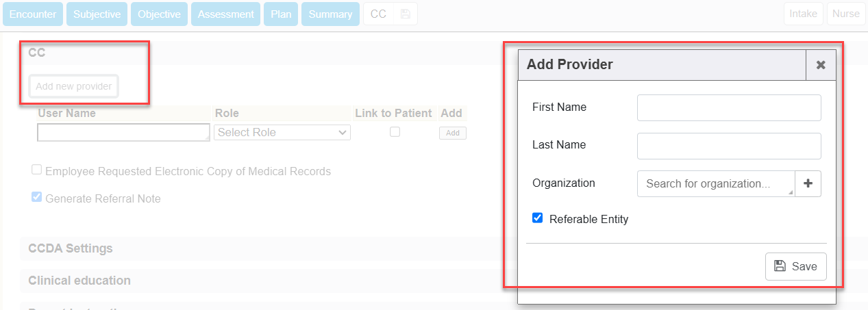Click the plus icon to add organization
The height and width of the screenshot is (310, 868).
click(x=808, y=183)
